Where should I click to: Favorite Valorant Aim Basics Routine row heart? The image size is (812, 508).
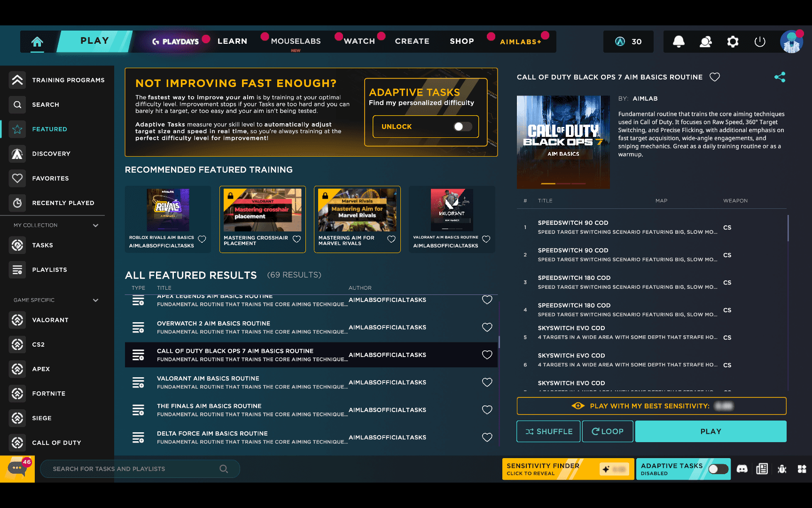click(487, 382)
